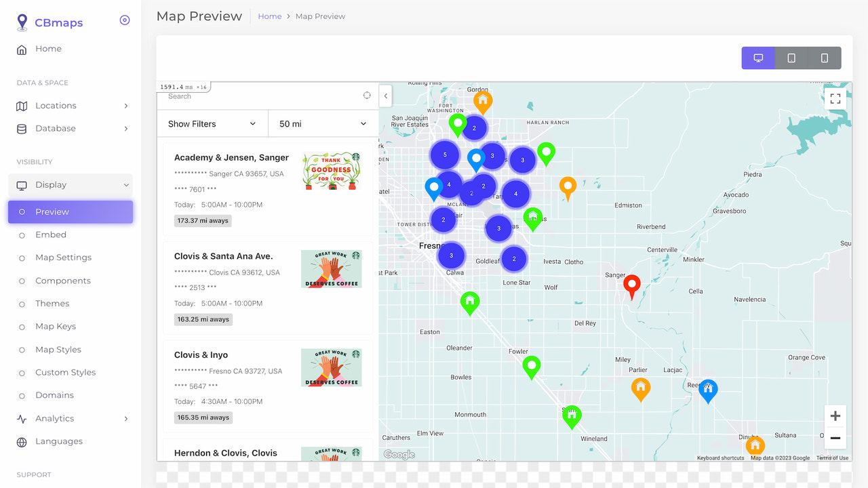Switch to tablet preview mode
The image size is (868, 488).
click(791, 58)
